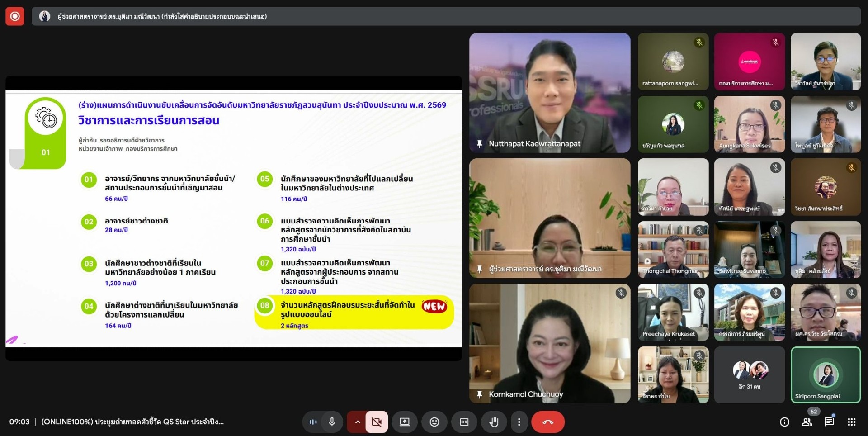The image size is (868, 436).
Task: Open meeting details info icon
Action: [784, 422]
